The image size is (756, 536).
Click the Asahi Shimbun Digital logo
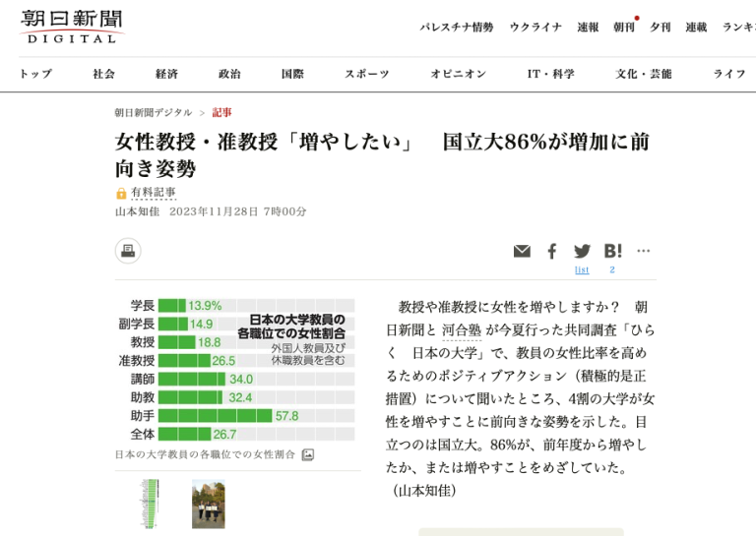coord(72,27)
